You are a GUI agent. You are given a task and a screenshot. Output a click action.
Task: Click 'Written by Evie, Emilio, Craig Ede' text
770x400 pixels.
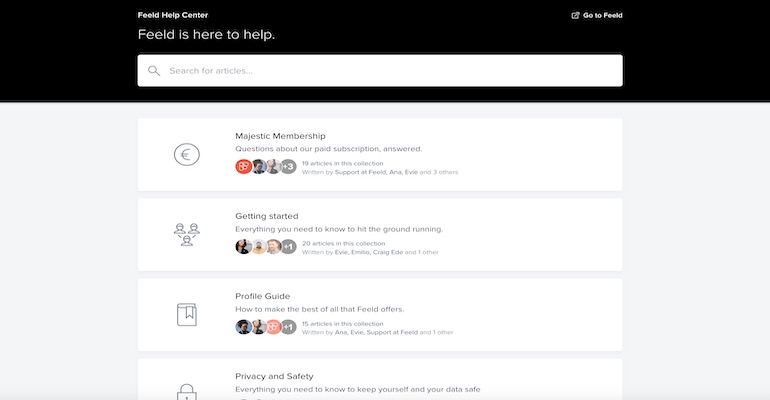(x=353, y=252)
